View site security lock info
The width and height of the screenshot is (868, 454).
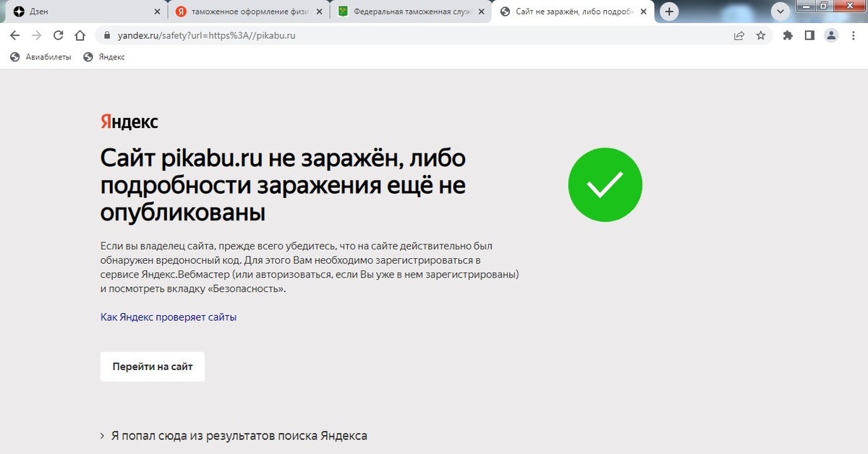point(108,35)
